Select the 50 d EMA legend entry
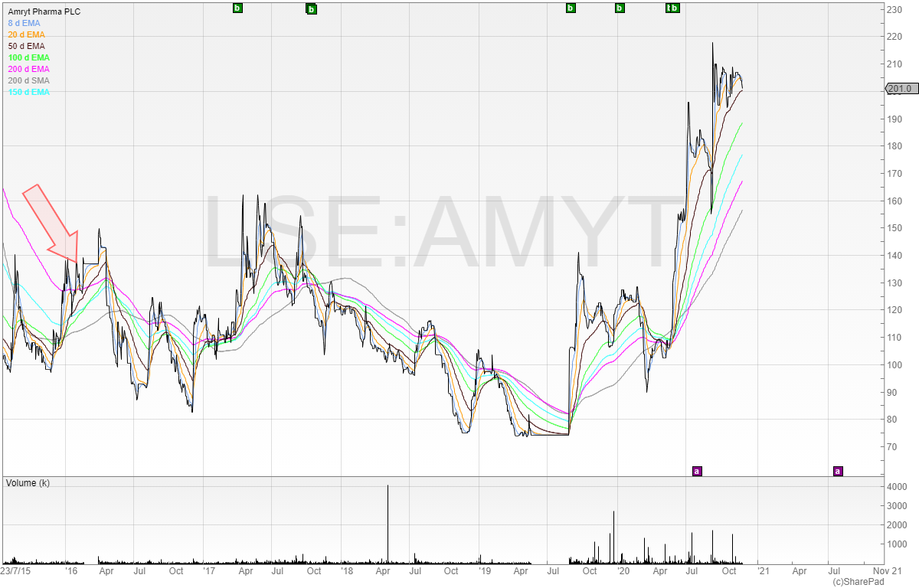Screen dimensions: 919x588 tap(26, 46)
